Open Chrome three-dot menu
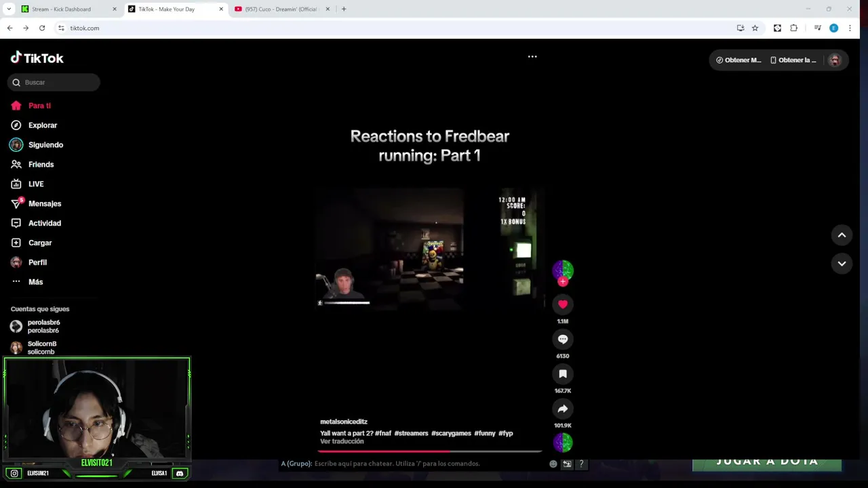 [x=850, y=28]
